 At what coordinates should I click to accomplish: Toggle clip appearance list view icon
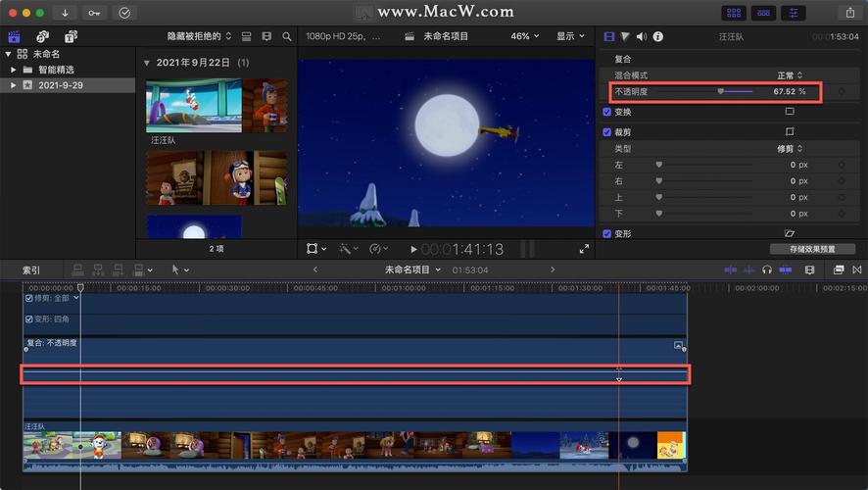[246, 36]
